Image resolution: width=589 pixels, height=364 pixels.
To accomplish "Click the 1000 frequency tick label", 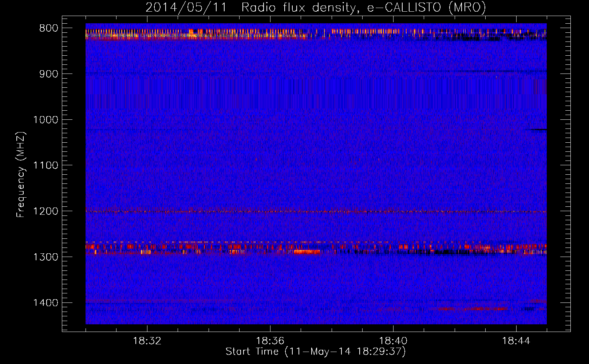I will 46,120.
